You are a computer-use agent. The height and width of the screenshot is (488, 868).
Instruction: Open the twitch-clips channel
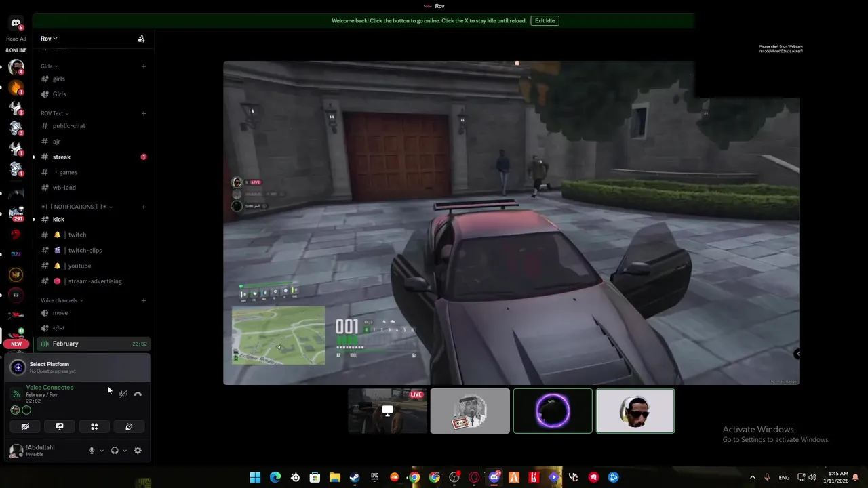click(x=94, y=250)
